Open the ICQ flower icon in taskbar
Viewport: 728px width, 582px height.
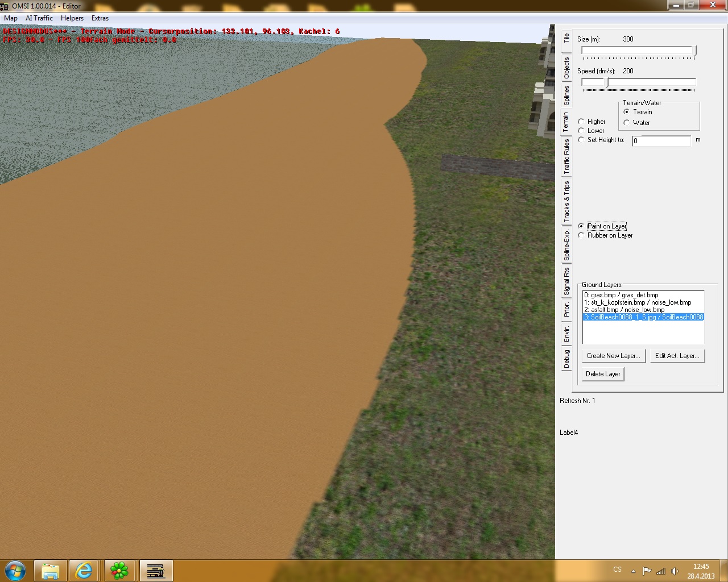[x=119, y=570]
